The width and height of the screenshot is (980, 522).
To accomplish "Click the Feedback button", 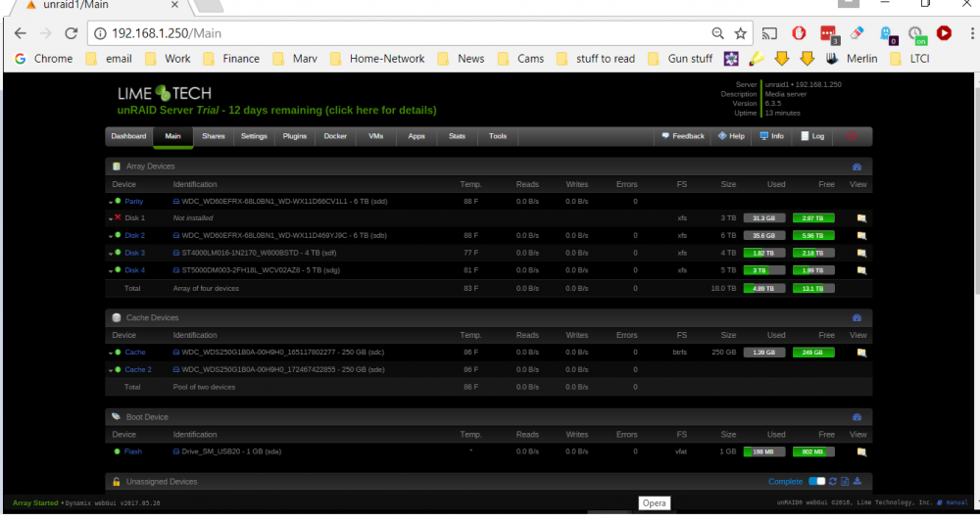I will 682,136.
